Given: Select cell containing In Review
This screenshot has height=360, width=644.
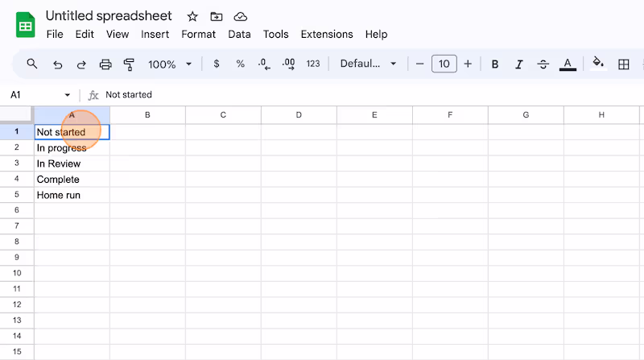Looking at the screenshot, I should [72, 163].
